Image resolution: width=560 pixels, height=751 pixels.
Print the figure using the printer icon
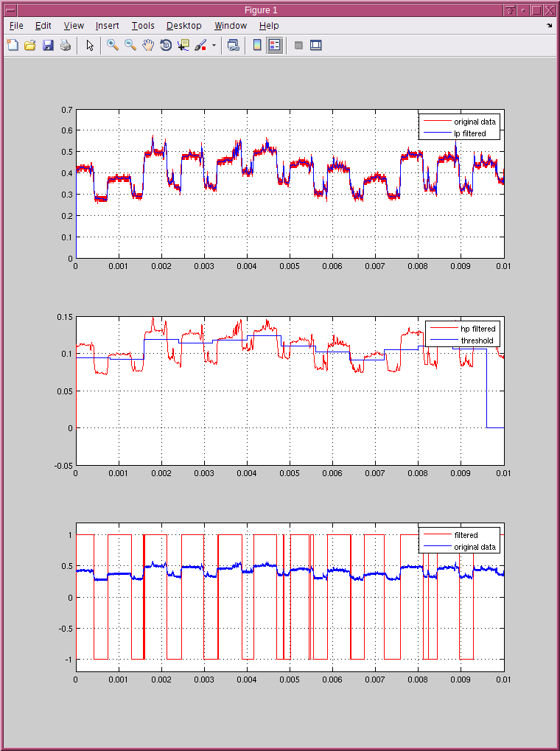(x=66, y=46)
